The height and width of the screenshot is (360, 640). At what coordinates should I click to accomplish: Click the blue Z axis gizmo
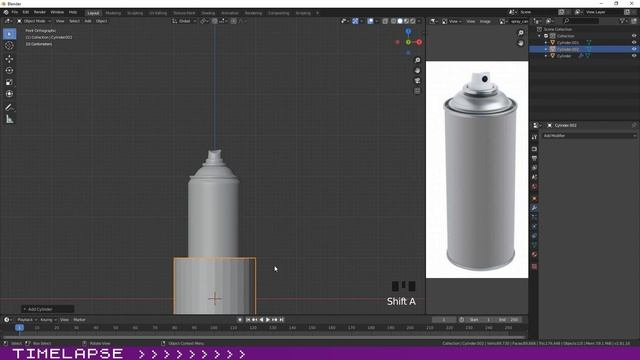click(408, 31)
